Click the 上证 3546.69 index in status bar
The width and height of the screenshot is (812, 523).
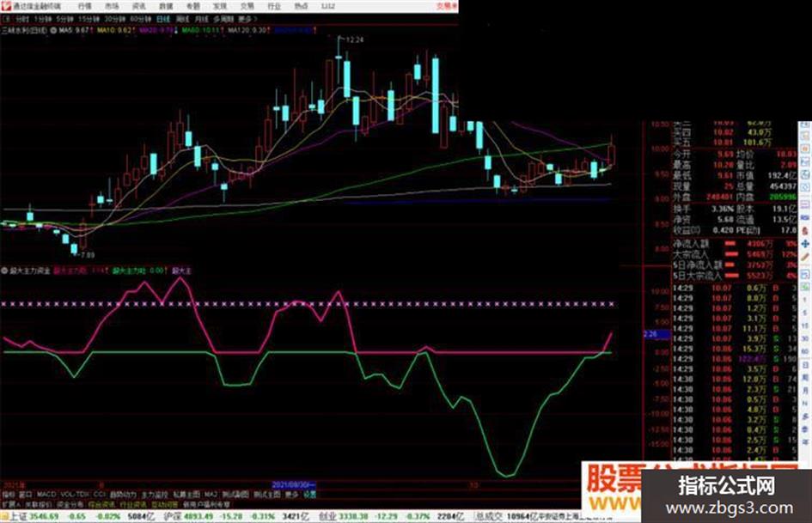(34, 516)
